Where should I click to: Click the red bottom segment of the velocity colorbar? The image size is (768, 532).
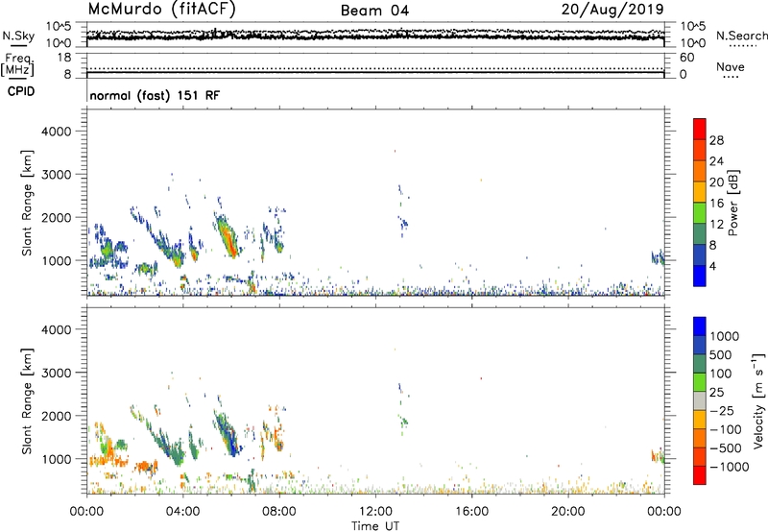tap(700, 475)
